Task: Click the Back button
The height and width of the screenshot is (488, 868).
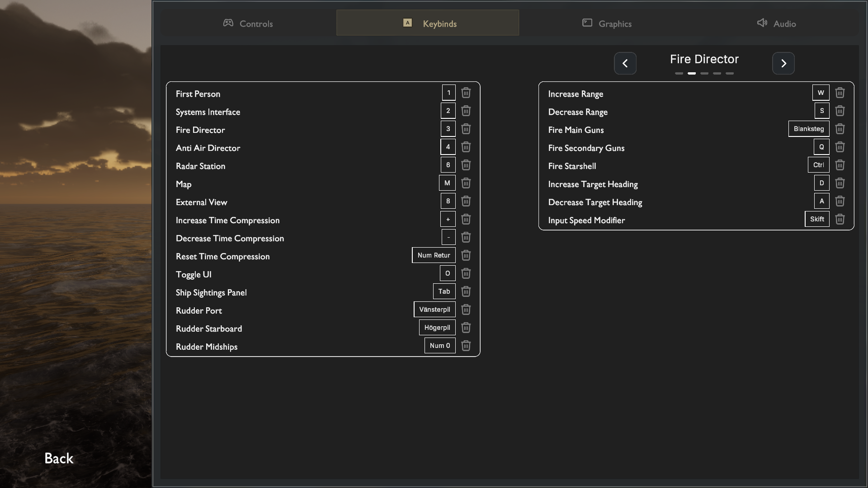Action: tap(59, 458)
